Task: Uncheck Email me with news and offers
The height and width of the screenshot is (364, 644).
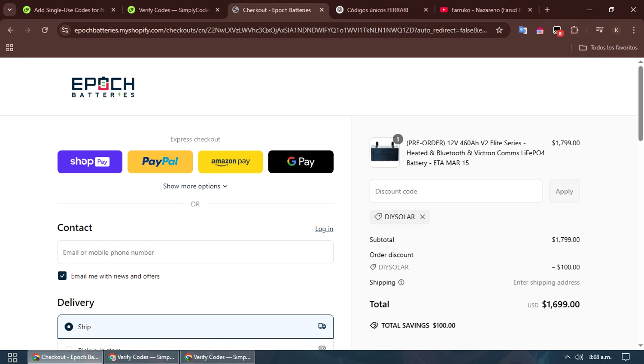Action: coord(62,276)
